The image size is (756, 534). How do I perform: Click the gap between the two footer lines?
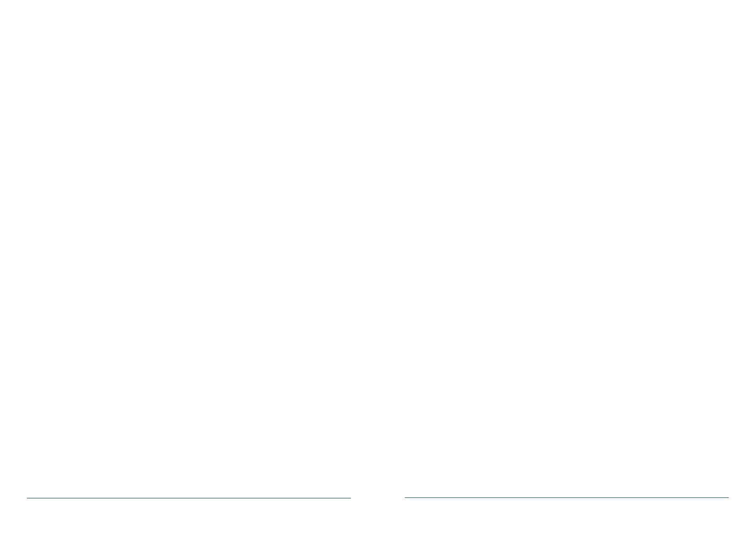pyautogui.click(x=378, y=498)
